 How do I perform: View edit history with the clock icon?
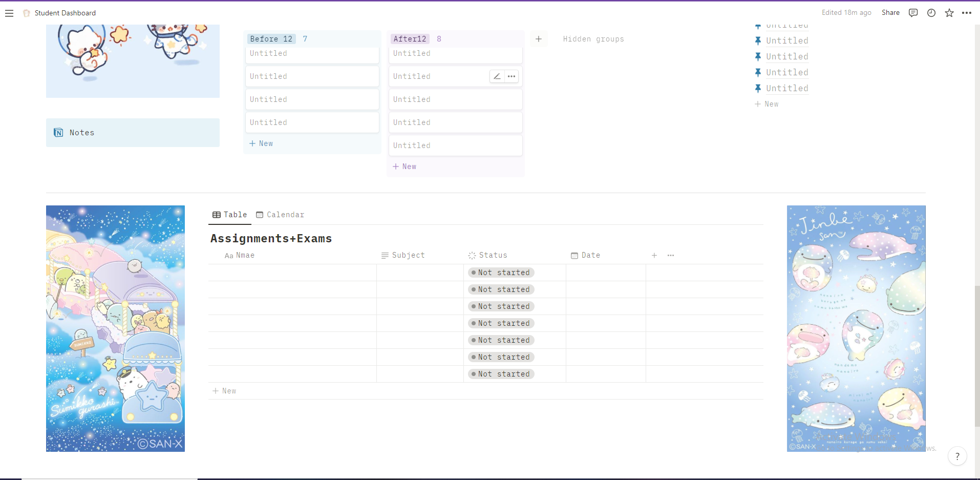(x=931, y=13)
